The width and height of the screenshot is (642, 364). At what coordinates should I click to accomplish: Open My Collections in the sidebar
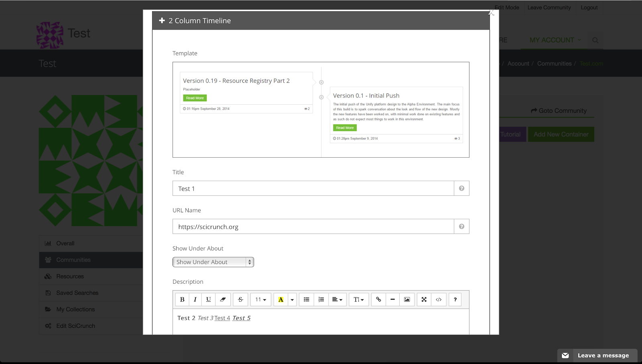click(91, 309)
